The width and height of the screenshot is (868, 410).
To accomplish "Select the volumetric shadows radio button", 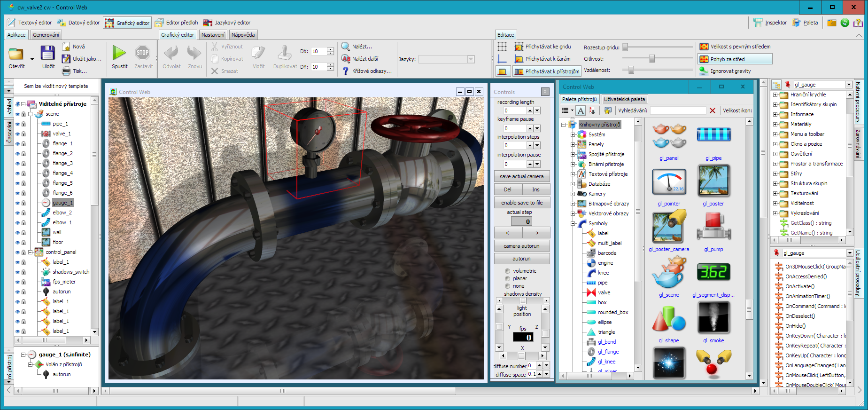I will coord(507,271).
